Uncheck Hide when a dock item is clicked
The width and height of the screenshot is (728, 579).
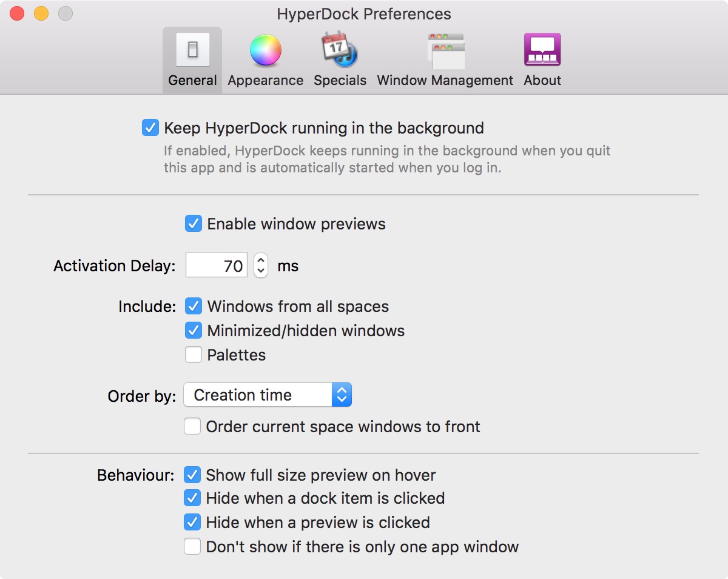(192, 498)
